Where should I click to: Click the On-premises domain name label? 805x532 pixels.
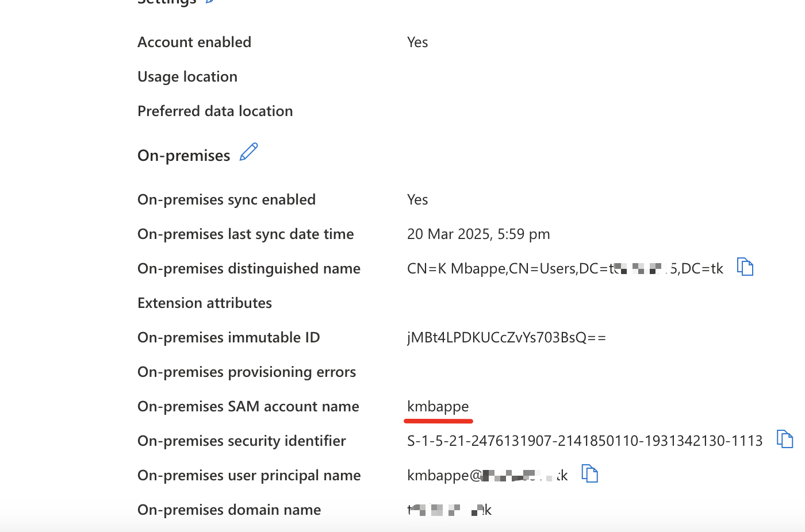(x=229, y=510)
